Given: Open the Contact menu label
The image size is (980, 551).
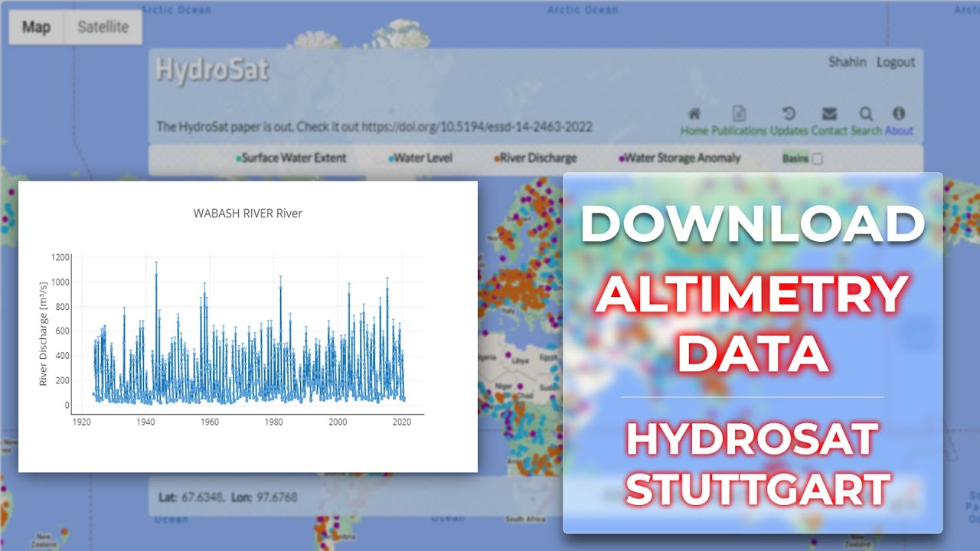Looking at the screenshot, I should pos(829,131).
